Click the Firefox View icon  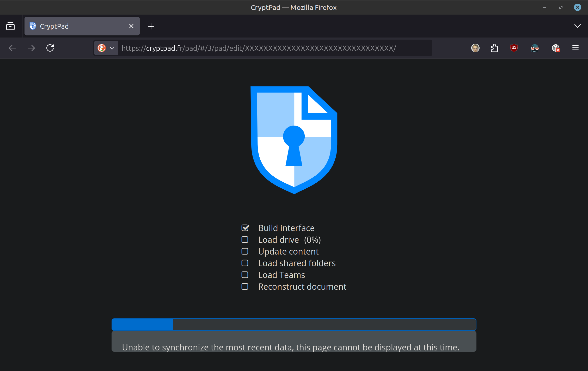pos(10,26)
